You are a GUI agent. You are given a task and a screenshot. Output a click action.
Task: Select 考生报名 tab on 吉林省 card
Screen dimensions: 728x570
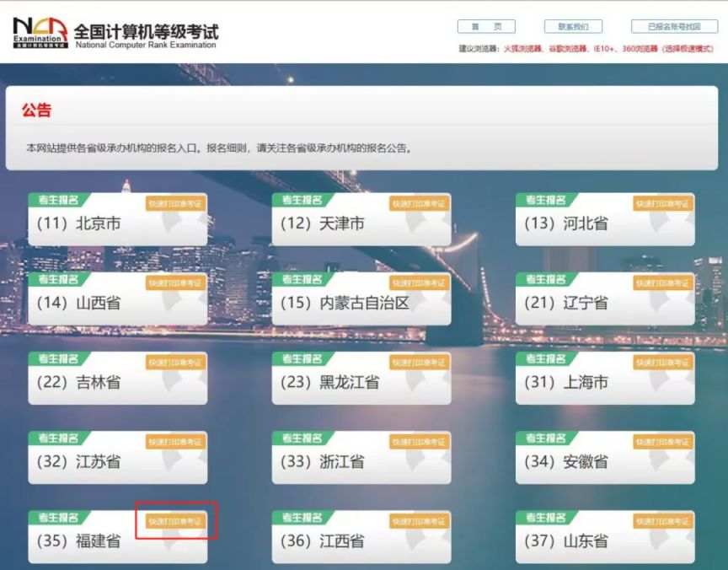click(58, 359)
